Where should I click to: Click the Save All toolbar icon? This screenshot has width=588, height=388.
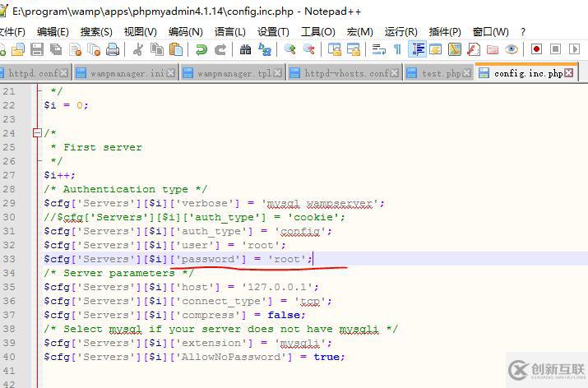click(x=56, y=49)
